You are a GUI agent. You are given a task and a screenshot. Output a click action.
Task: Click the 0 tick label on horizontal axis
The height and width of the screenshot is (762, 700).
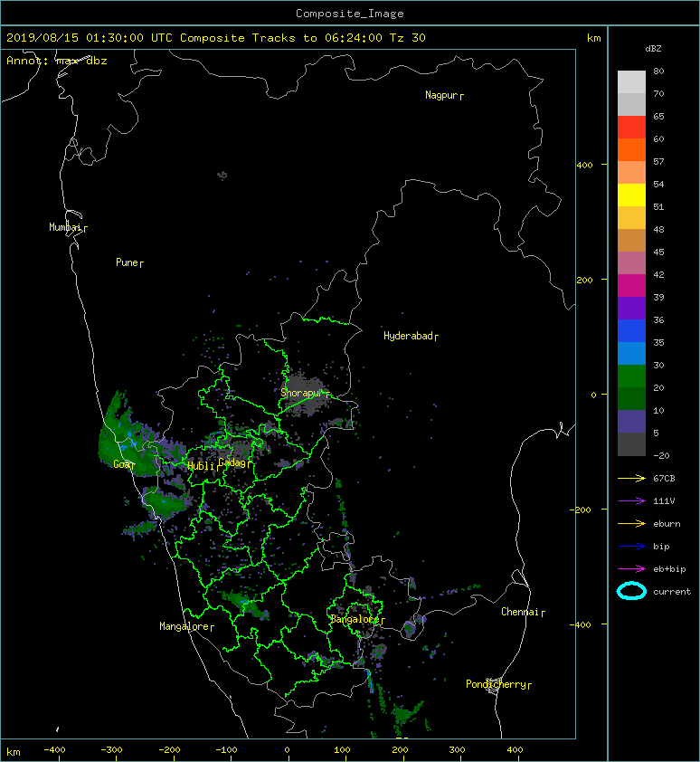click(x=287, y=750)
